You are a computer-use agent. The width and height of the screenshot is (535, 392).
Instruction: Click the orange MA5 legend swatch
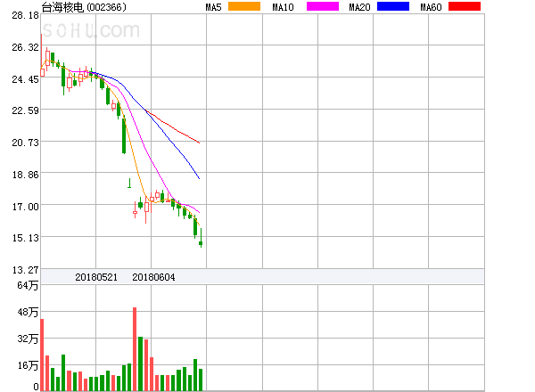coord(244,6)
